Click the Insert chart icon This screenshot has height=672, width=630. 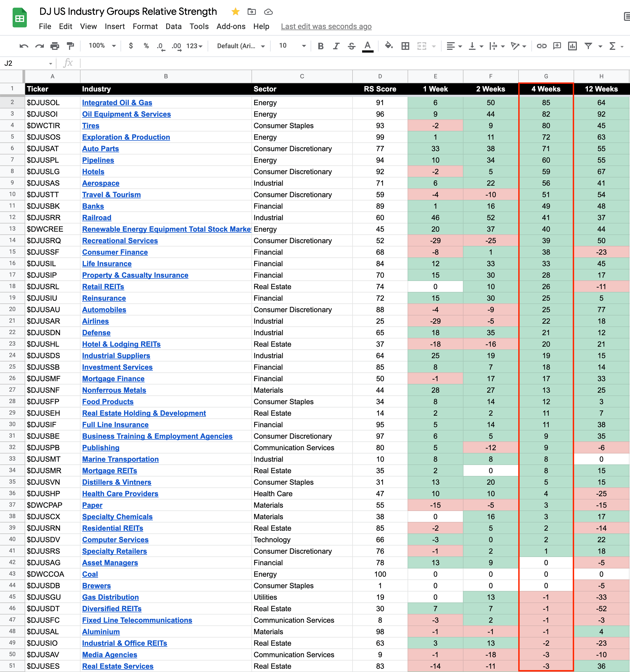coord(572,46)
